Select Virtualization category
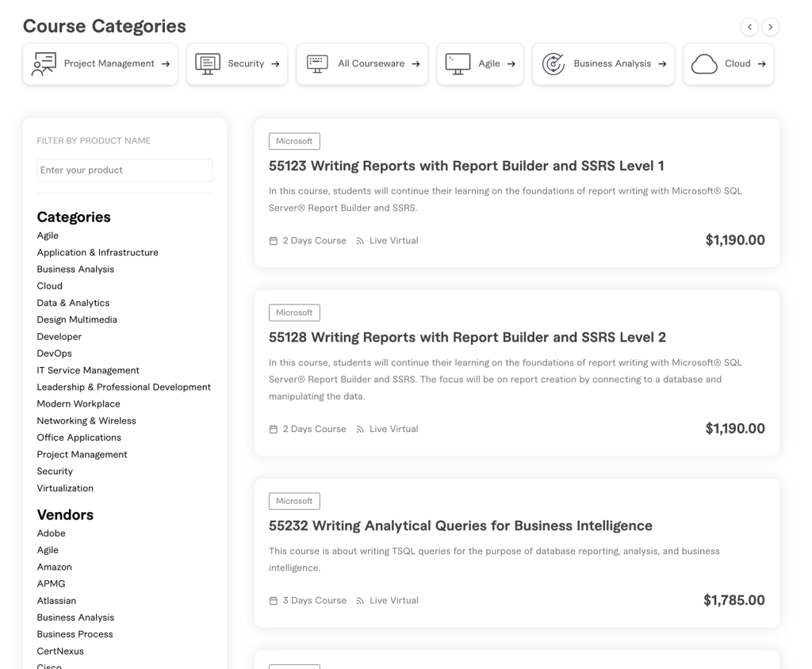The width and height of the screenshot is (812, 669). [65, 488]
